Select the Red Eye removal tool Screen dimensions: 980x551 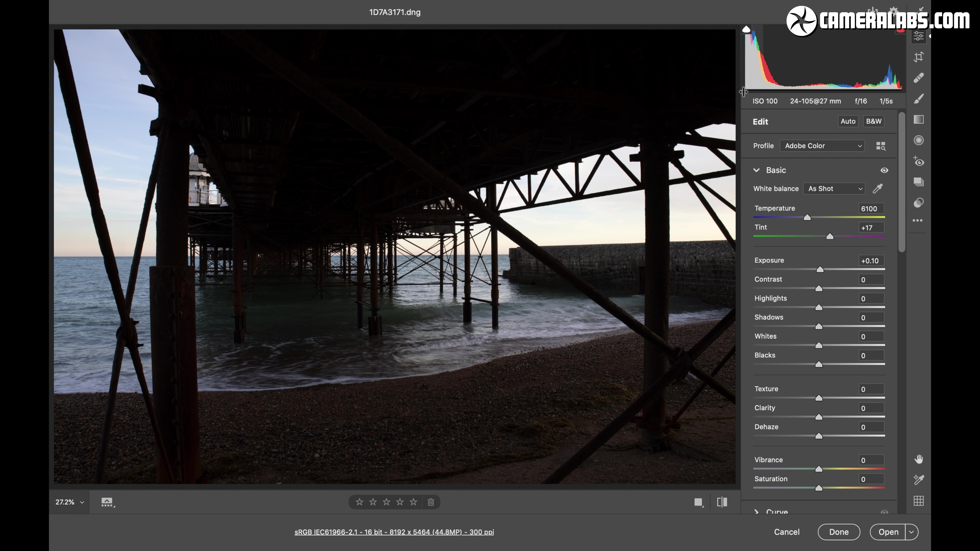918,161
